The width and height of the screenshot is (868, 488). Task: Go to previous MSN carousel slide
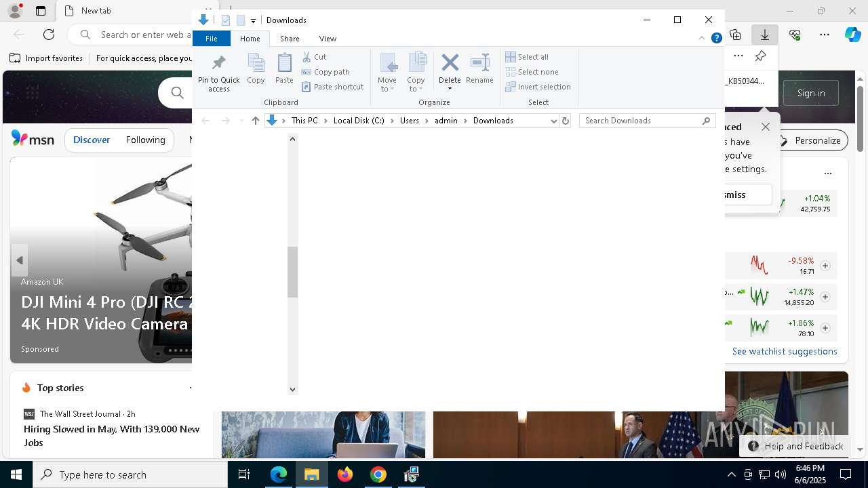pyautogui.click(x=20, y=260)
